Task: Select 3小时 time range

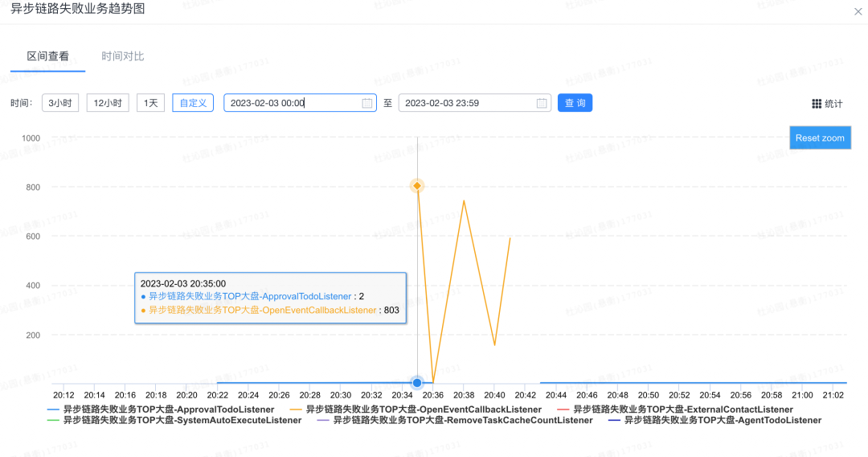Action: 60,103
